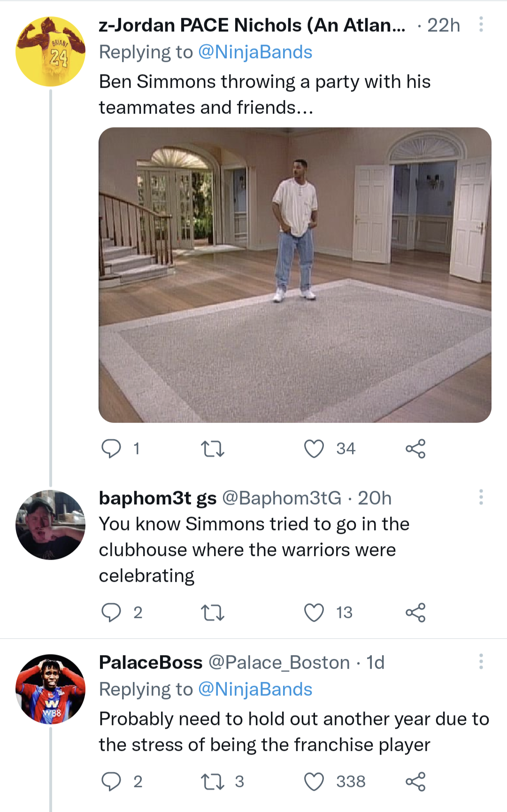Share the PalaceBoss tweet
Screen dimensions: 507x812
coord(415,781)
